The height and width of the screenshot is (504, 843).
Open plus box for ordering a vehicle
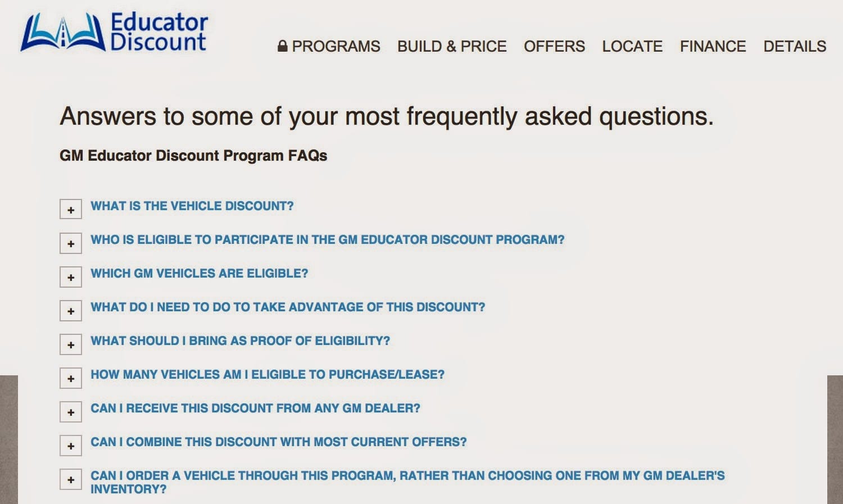71,479
